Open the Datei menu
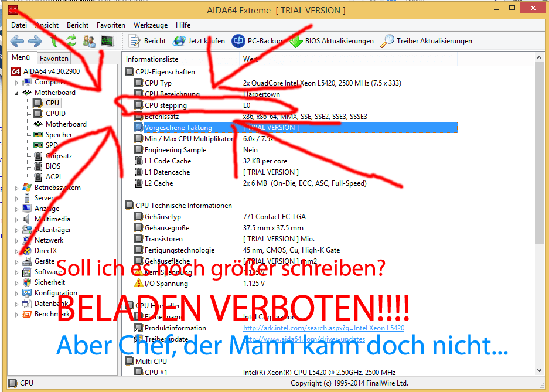Image resolution: width=549 pixels, height=392 pixels. coord(19,25)
